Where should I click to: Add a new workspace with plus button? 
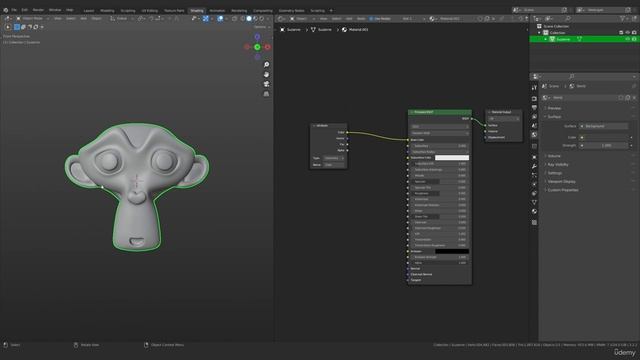[331, 11]
